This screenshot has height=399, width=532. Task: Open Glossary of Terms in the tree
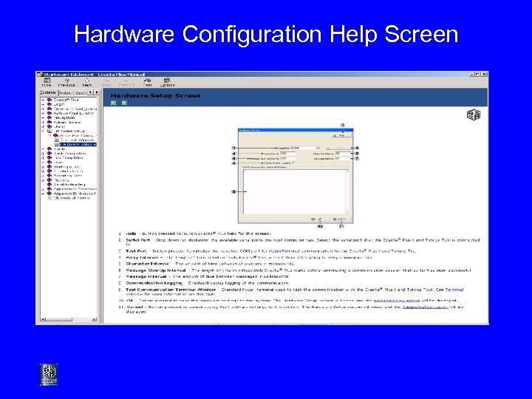coord(71,198)
